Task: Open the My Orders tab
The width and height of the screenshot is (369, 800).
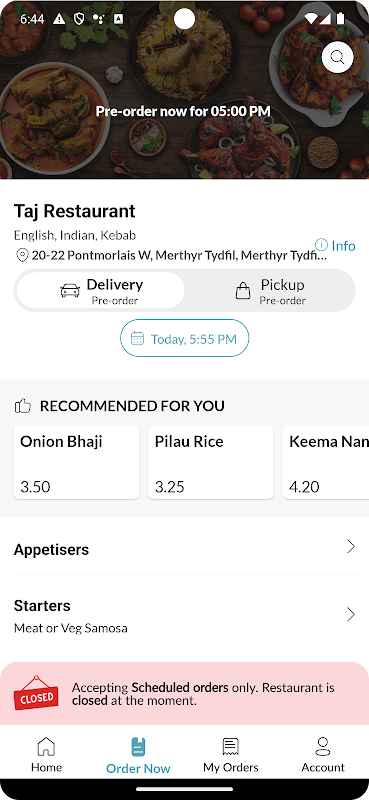Action: point(231,755)
